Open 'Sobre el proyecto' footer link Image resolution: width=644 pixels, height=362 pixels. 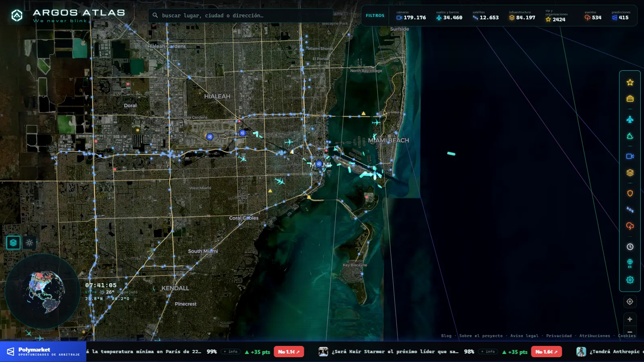click(481, 335)
